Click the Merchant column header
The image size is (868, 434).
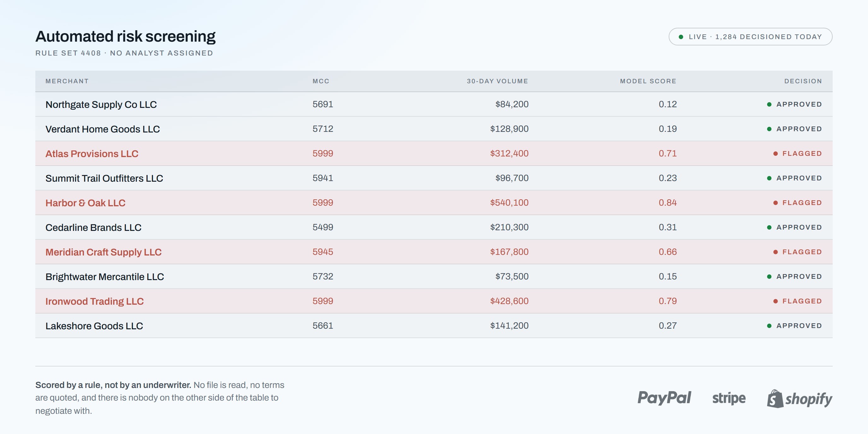[x=67, y=81]
